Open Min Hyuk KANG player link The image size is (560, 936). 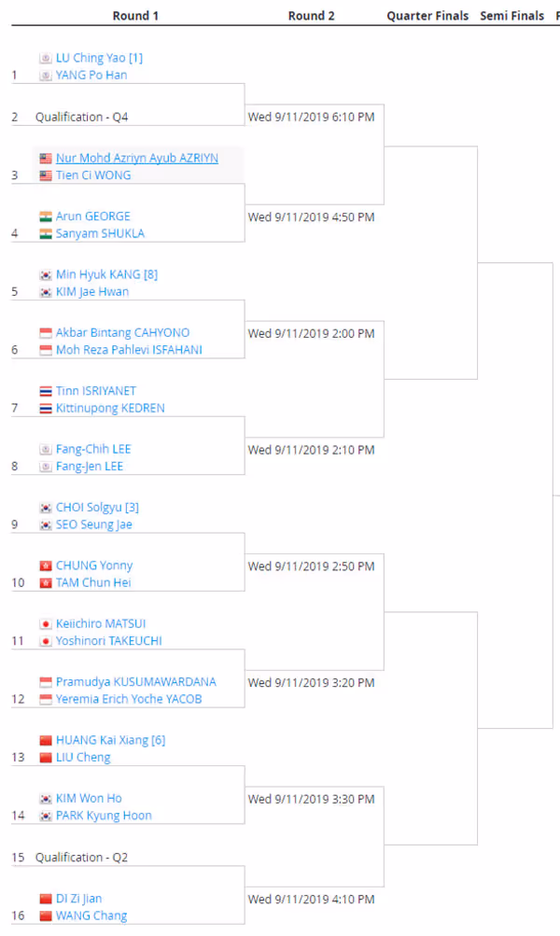pyautogui.click(x=98, y=274)
